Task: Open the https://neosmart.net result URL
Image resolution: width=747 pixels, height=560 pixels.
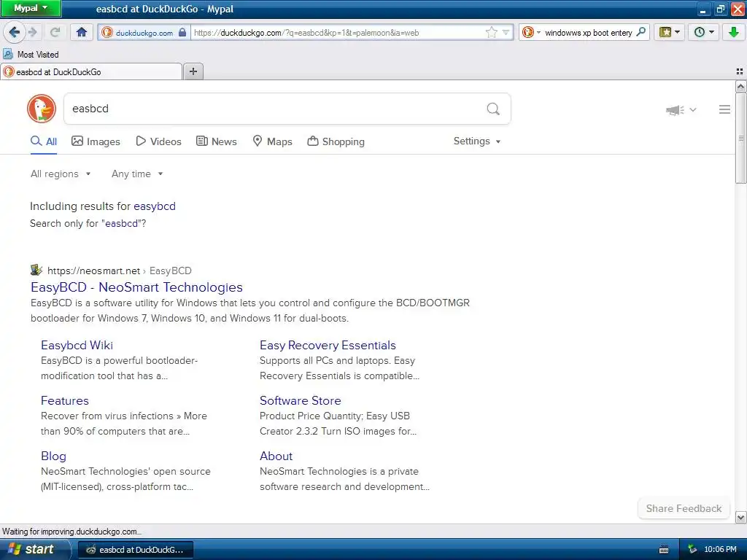Action: coord(93,271)
